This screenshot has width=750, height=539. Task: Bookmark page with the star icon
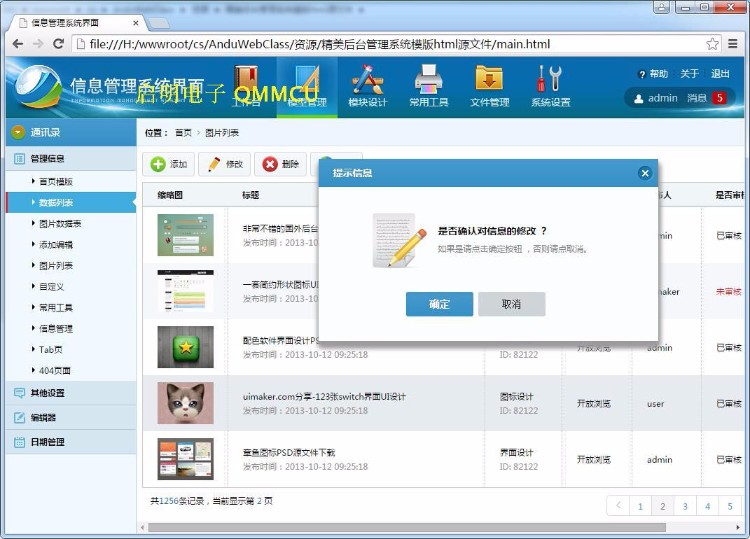(x=712, y=44)
